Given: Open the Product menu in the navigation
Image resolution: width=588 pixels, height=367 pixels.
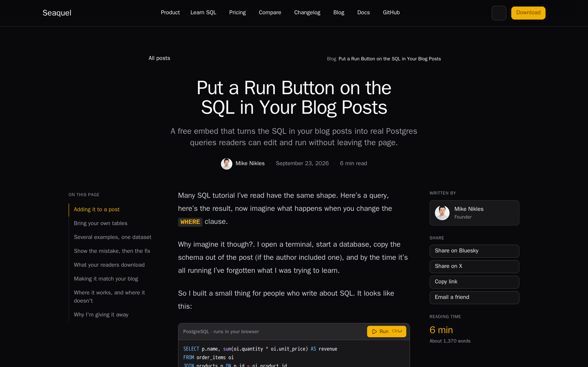Looking at the screenshot, I should tap(170, 12).
